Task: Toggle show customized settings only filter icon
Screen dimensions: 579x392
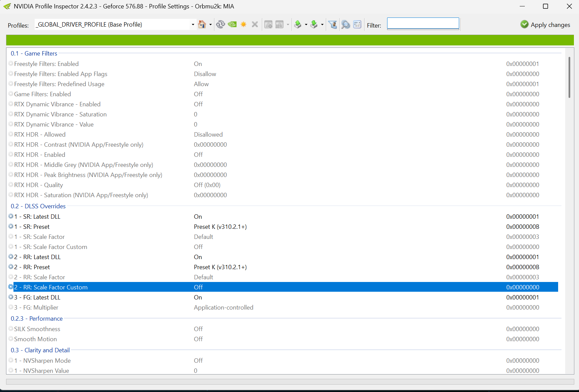Action: click(333, 25)
